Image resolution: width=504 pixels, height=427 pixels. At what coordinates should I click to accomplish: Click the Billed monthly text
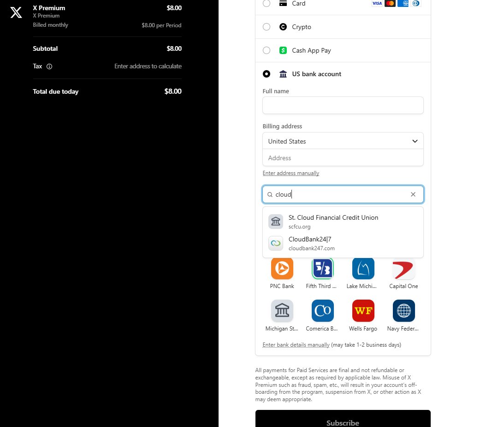50,25
